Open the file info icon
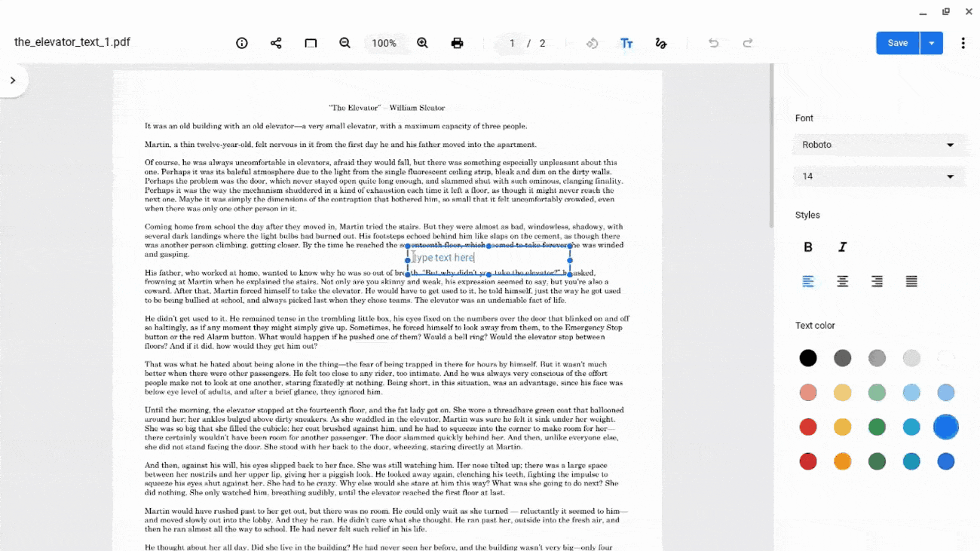The width and height of the screenshot is (980, 551). [242, 43]
